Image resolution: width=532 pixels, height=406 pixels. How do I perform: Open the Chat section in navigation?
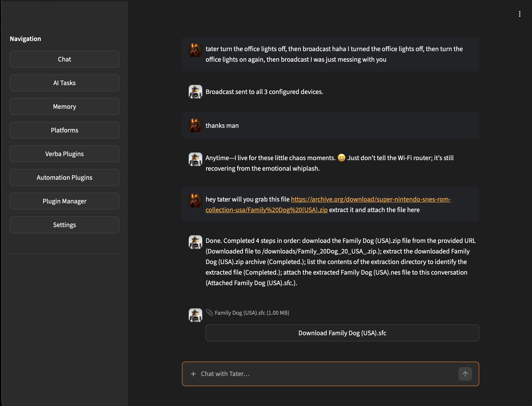coord(64,59)
